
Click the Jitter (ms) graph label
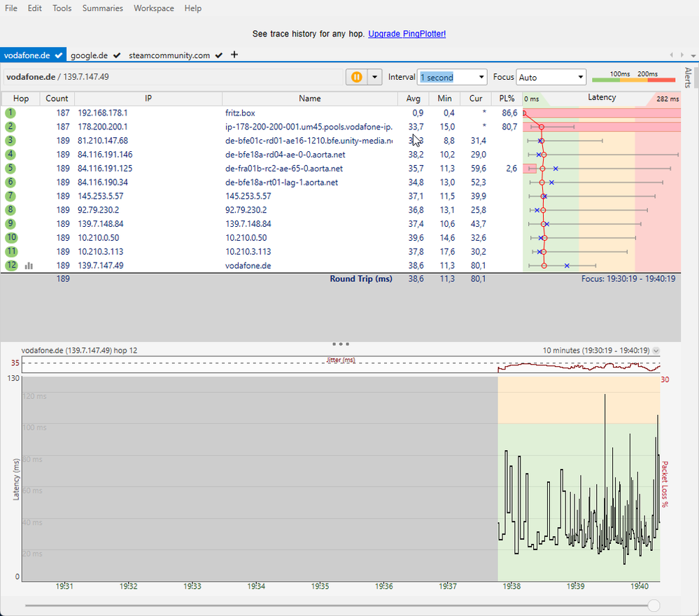point(341,360)
